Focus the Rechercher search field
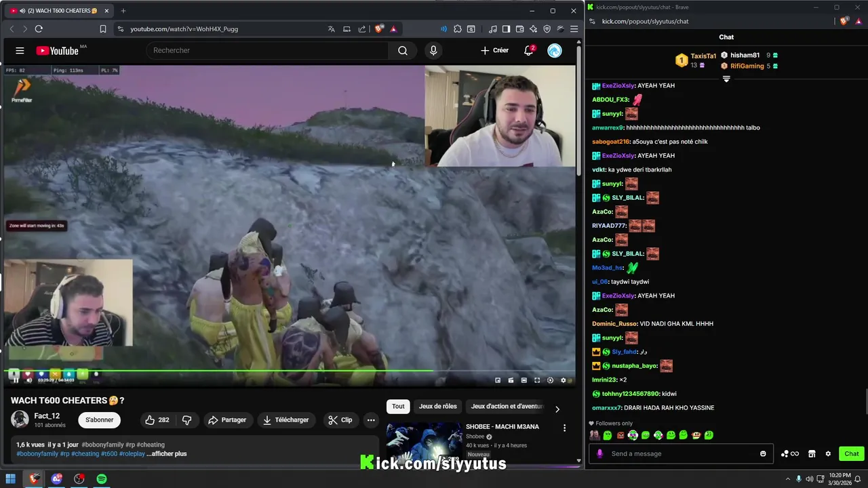Viewport: 868px width, 488px height. pyautogui.click(x=267, y=51)
